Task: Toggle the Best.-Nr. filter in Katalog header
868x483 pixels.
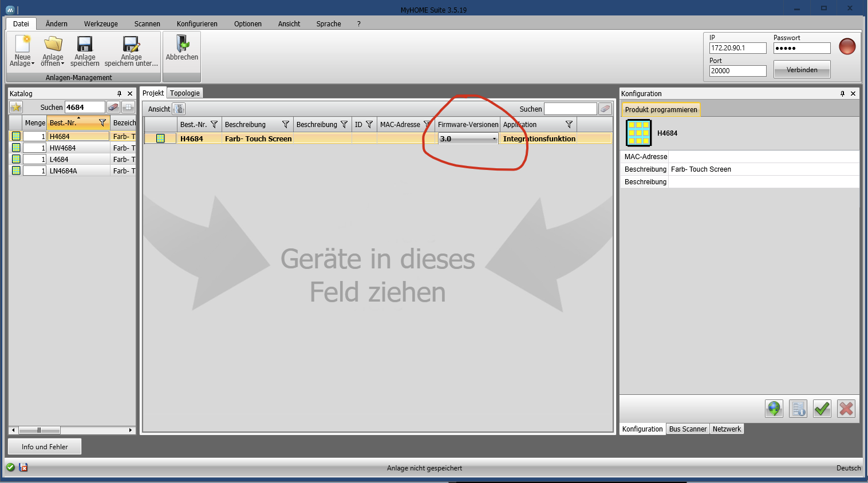Action: 102,123
